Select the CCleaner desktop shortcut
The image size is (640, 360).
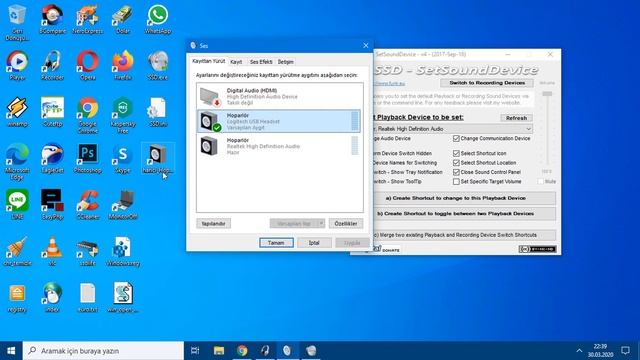tap(87, 204)
